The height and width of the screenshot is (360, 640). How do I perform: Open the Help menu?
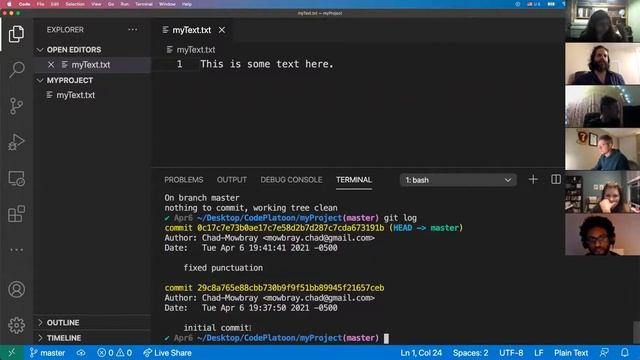tap(187, 4)
